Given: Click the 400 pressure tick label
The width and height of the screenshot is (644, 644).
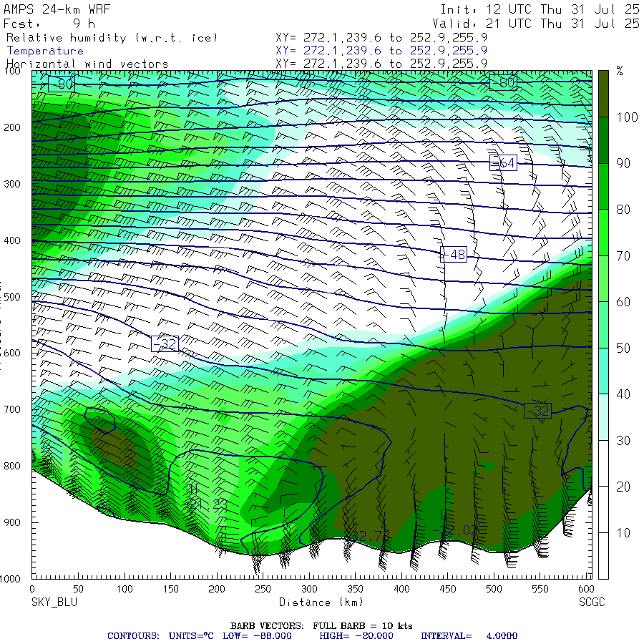Looking at the screenshot, I should 12,240.
